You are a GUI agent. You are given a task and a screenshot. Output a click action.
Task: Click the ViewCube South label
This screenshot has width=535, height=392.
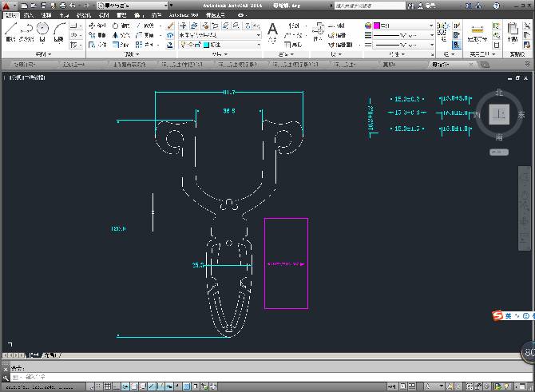point(499,137)
